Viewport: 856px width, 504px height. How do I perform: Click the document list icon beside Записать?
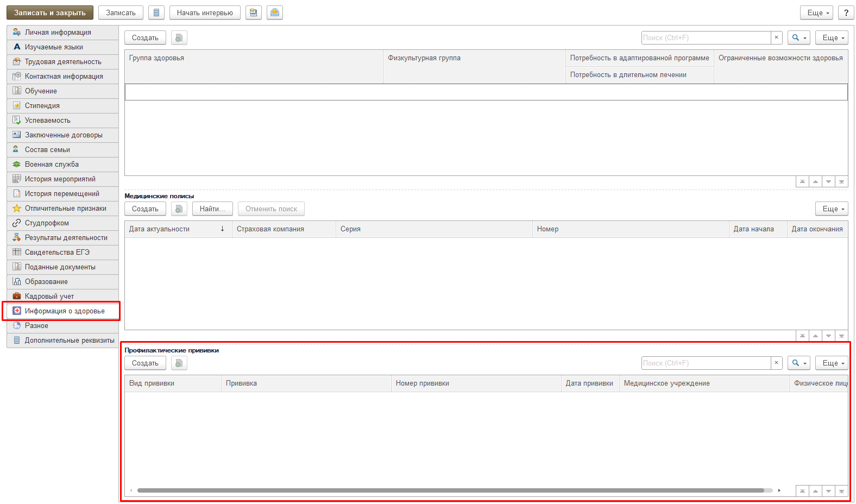[156, 12]
